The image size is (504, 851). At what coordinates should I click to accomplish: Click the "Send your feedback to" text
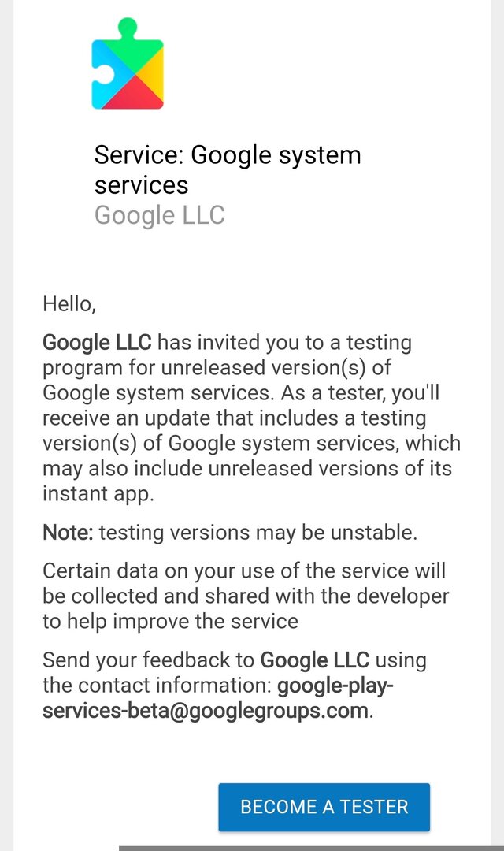click(149, 660)
